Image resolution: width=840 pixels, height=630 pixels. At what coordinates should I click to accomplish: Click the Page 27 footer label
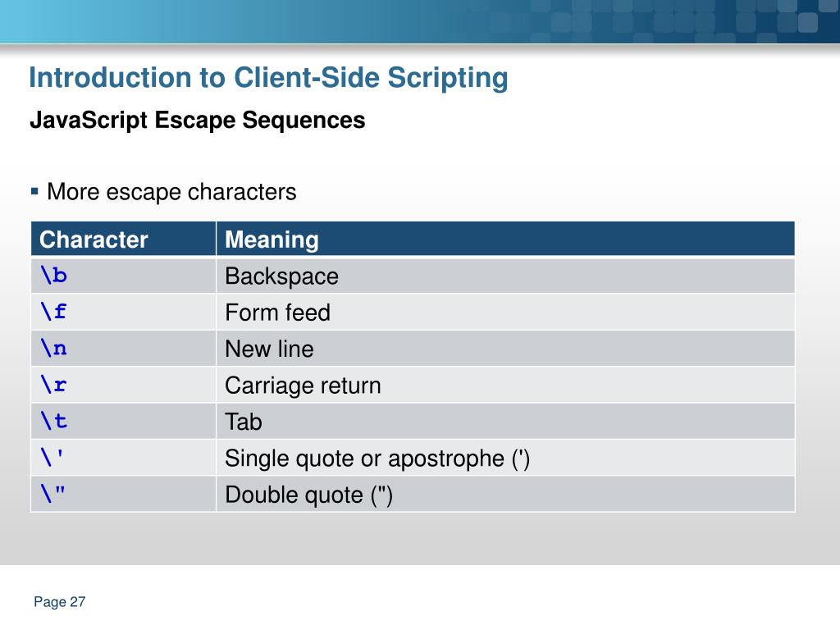[59, 602]
